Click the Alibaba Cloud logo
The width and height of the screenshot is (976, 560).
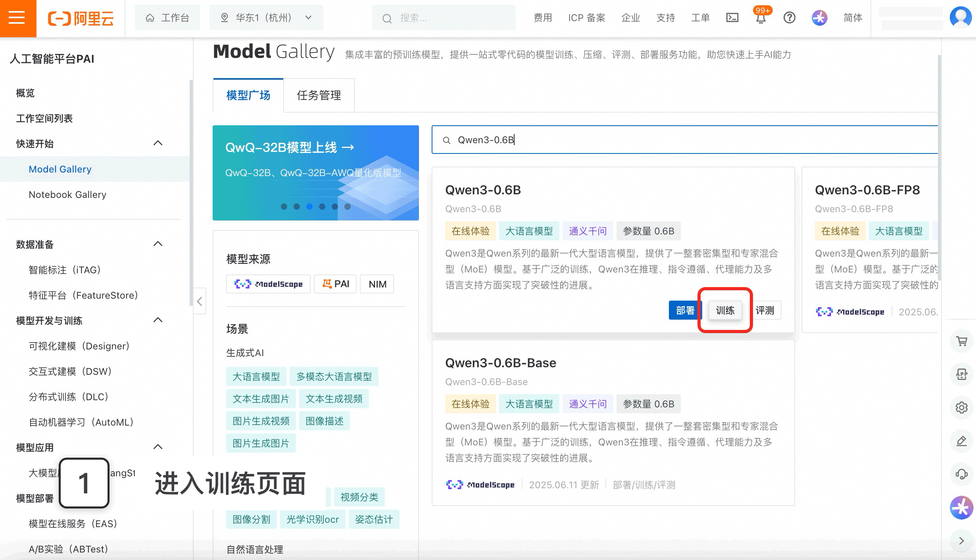(x=81, y=18)
